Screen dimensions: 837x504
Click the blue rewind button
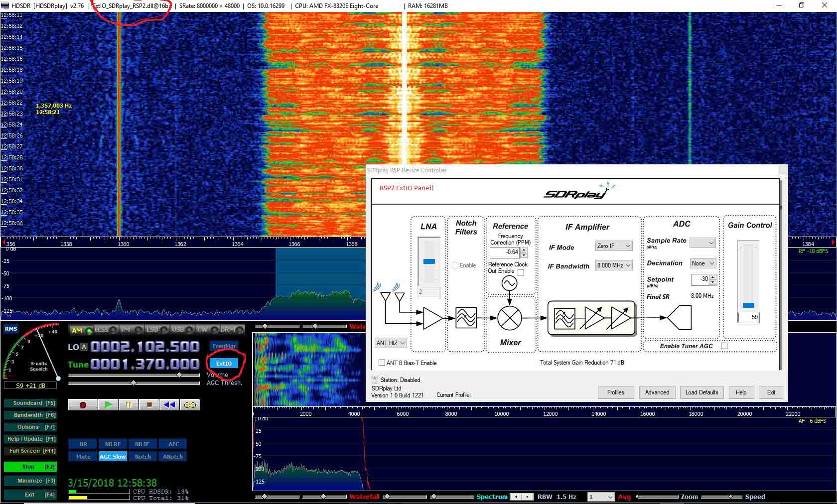coord(169,405)
